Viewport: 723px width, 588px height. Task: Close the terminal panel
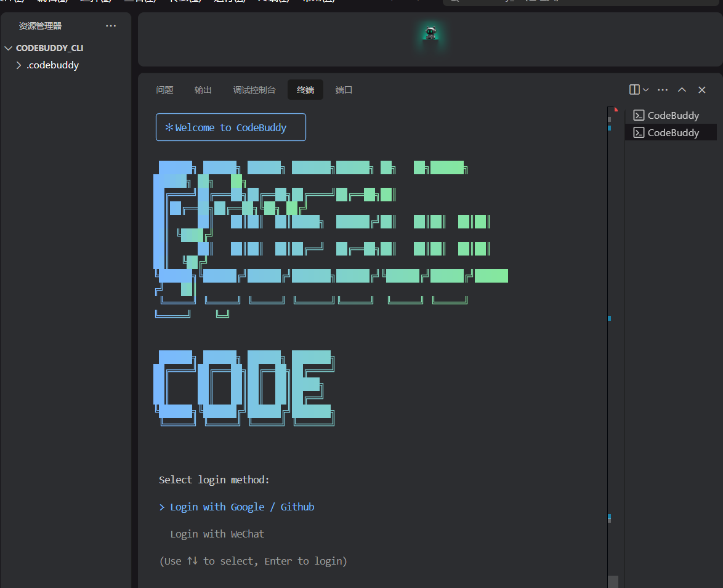point(702,90)
